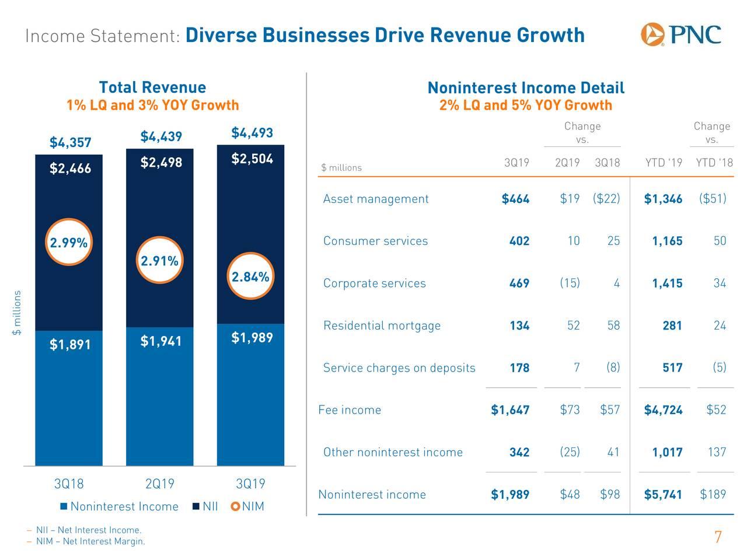Click the Asset management row label

[375, 198]
